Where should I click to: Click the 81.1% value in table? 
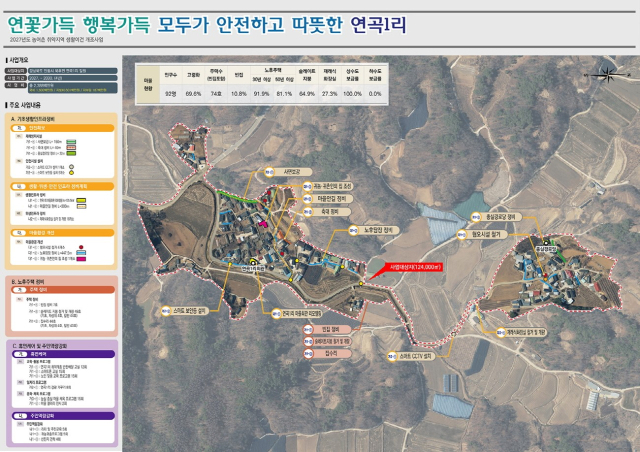284,94
